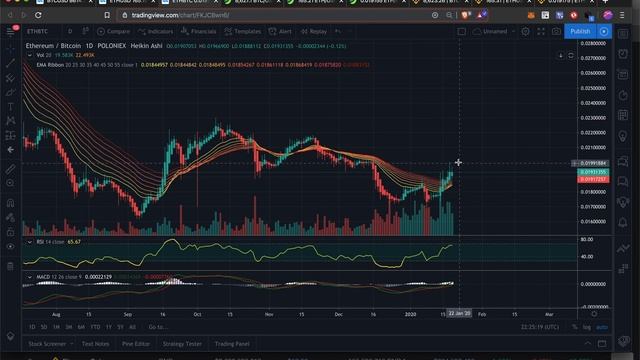This screenshot has height=360, width=640.
Task: Toggle Magnet mode in drawing toolbar
Action: 11,203
